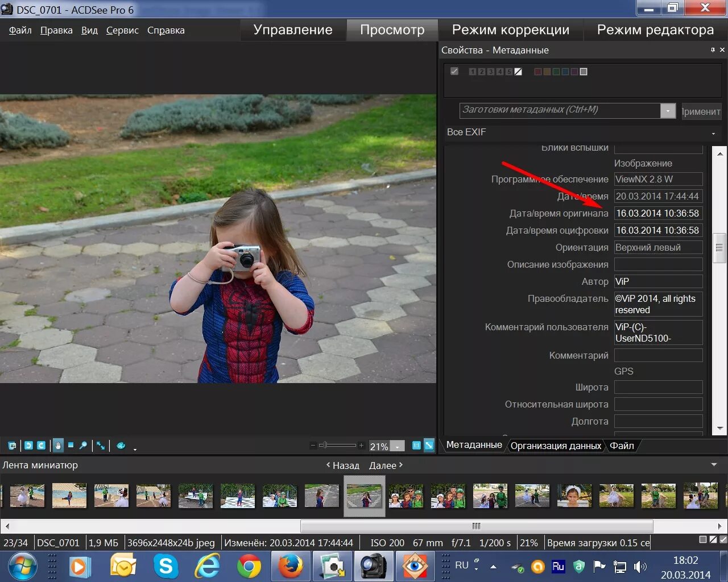This screenshot has width=728, height=582.
Task: Apply the yellow color label
Action: pos(547,72)
